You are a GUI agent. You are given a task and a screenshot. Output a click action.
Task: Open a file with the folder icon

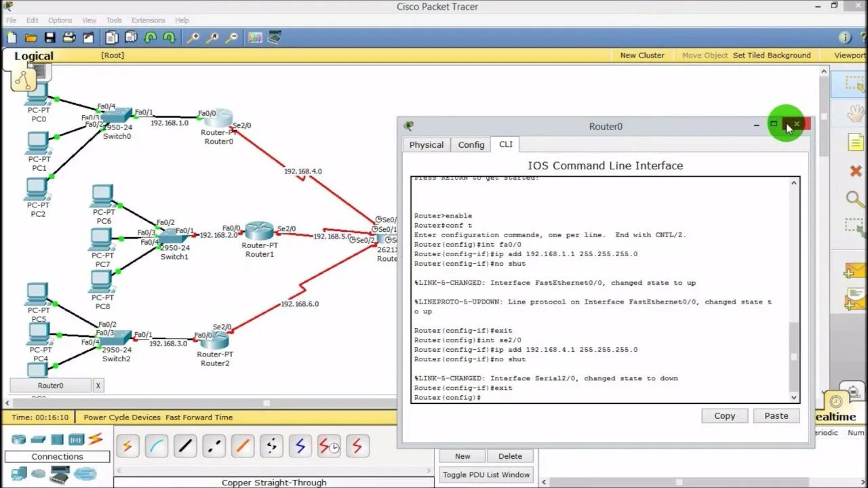pos(31,38)
